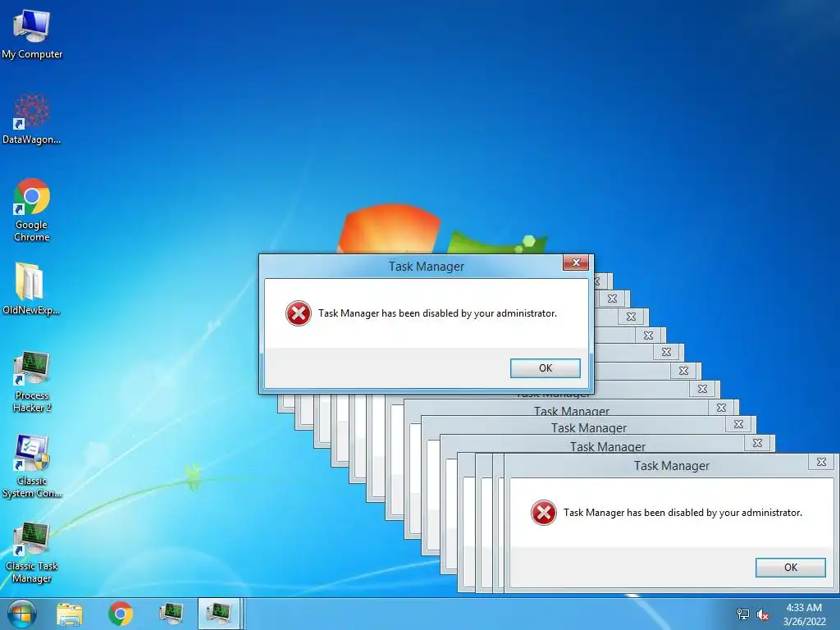The width and height of the screenshot is (840, 630).
Task: Open File Explorer from the taskbar
Action: tap(70, 614)
